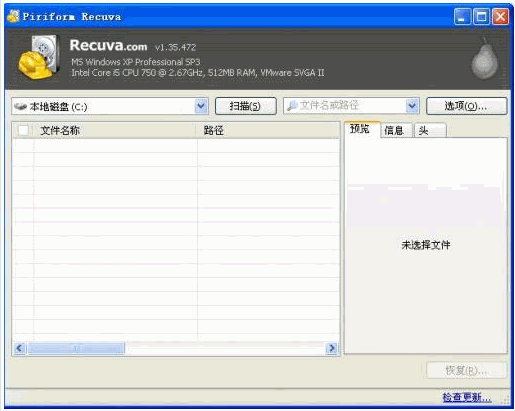Click the window resize grip at the corner
The image size is (515, 411).
tap(506, 400)
